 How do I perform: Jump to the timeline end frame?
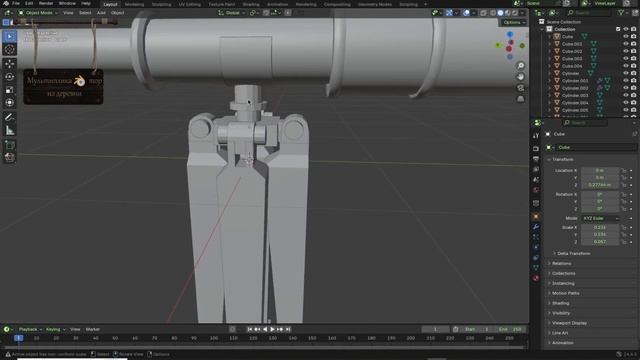point(288,329)
